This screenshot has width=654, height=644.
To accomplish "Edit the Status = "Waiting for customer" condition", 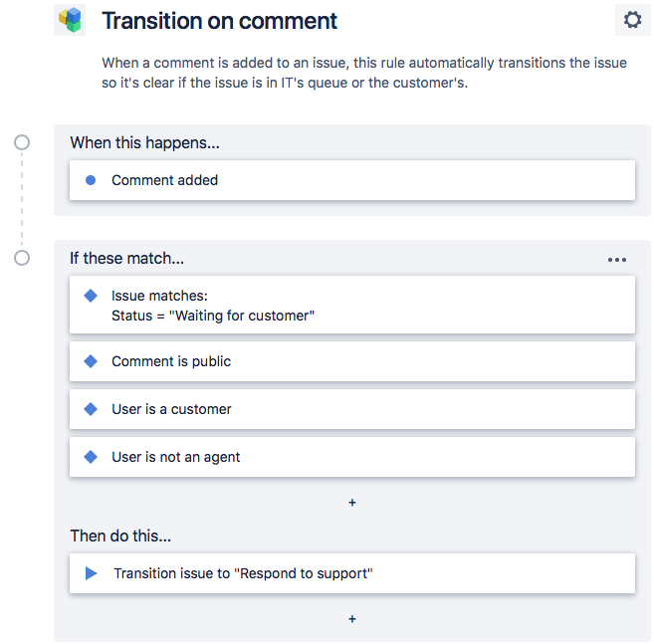I will pyautogui.click(x=352, y=305).
